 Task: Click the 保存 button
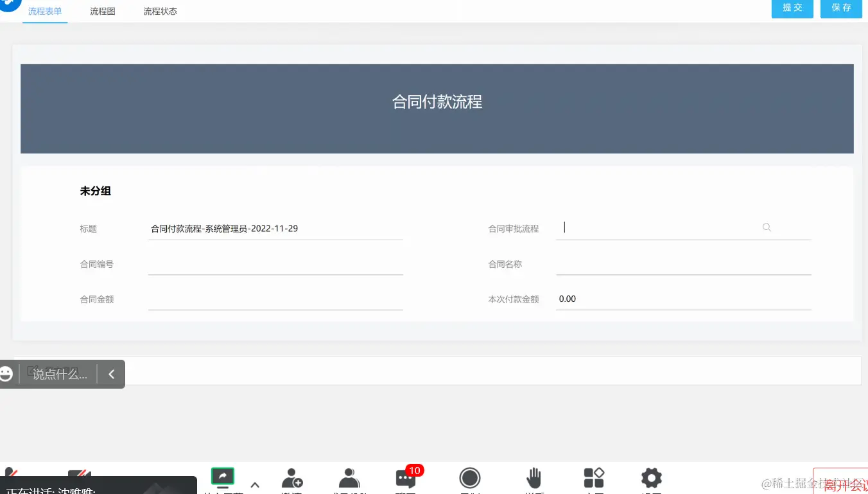pos(841,8)
